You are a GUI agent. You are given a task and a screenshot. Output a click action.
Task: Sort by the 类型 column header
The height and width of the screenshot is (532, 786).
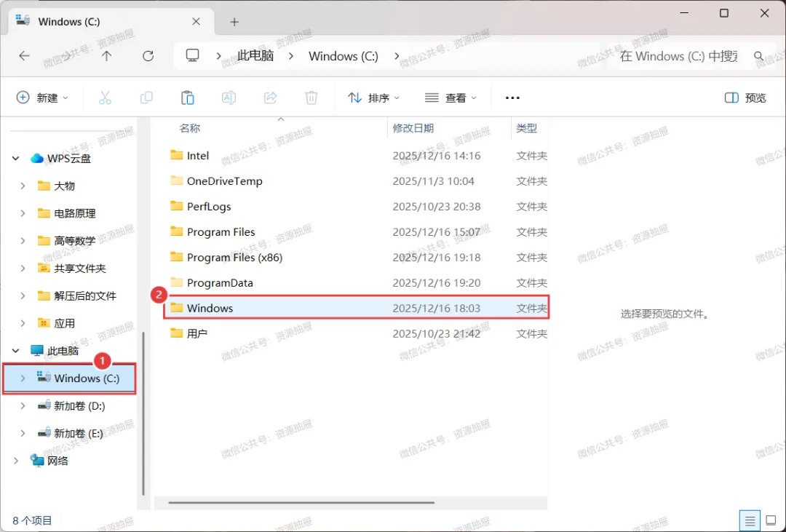pyautogui.click(x=527, y=128)
